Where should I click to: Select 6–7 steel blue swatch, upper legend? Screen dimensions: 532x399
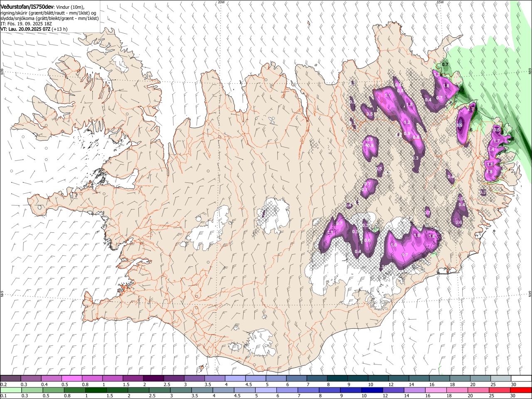coord(296,379)
